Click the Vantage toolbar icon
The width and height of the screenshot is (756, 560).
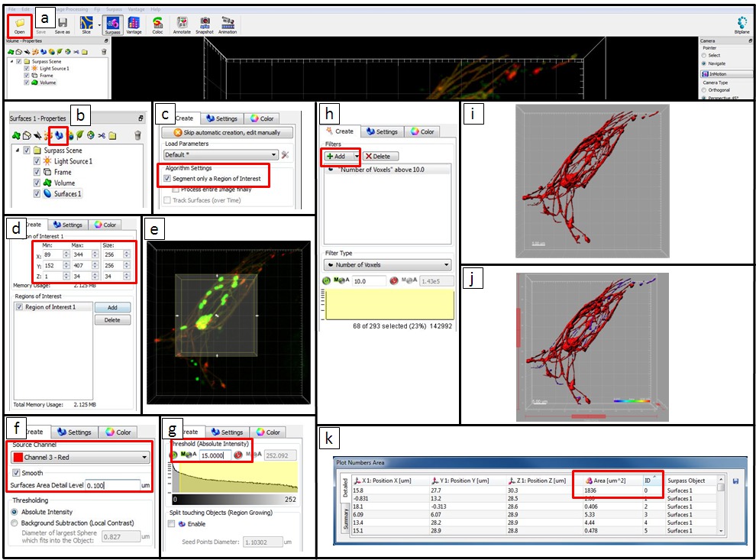(x=134, y=24)
